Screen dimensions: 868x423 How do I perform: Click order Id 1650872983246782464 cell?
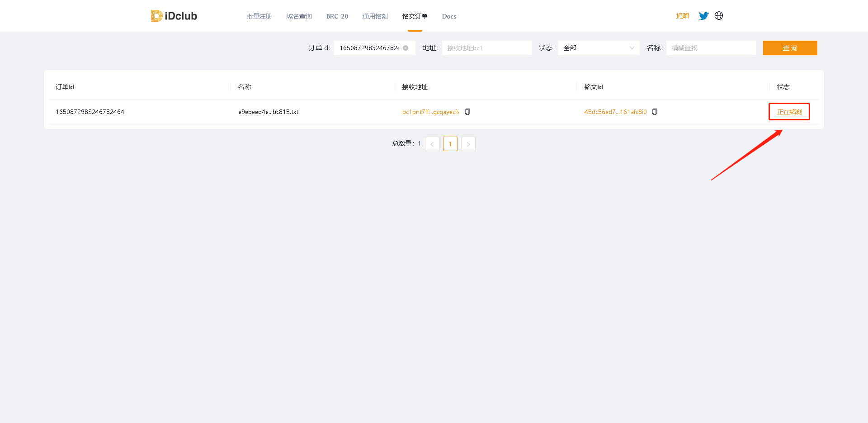tap(90, 112)
